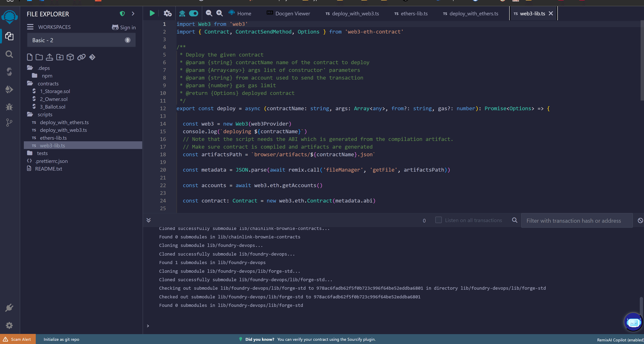Enable Listen on all transactions
Screen dimensions: 644x344
click(438, 220)
